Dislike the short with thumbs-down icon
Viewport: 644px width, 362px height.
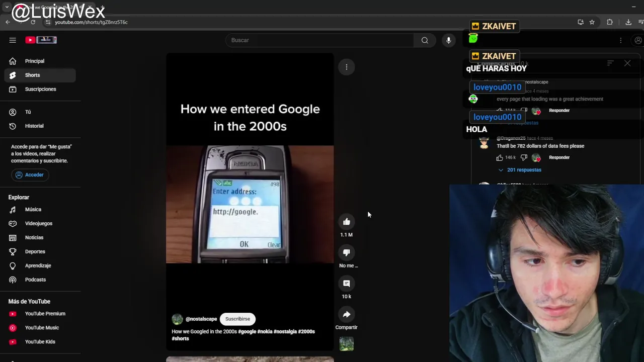(x=346, y=252)
